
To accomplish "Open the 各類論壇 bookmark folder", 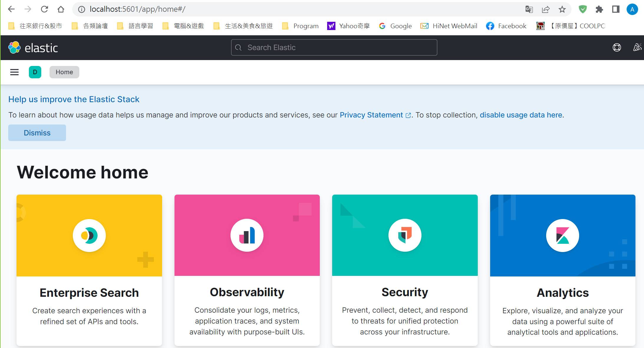I will [90, 26].
